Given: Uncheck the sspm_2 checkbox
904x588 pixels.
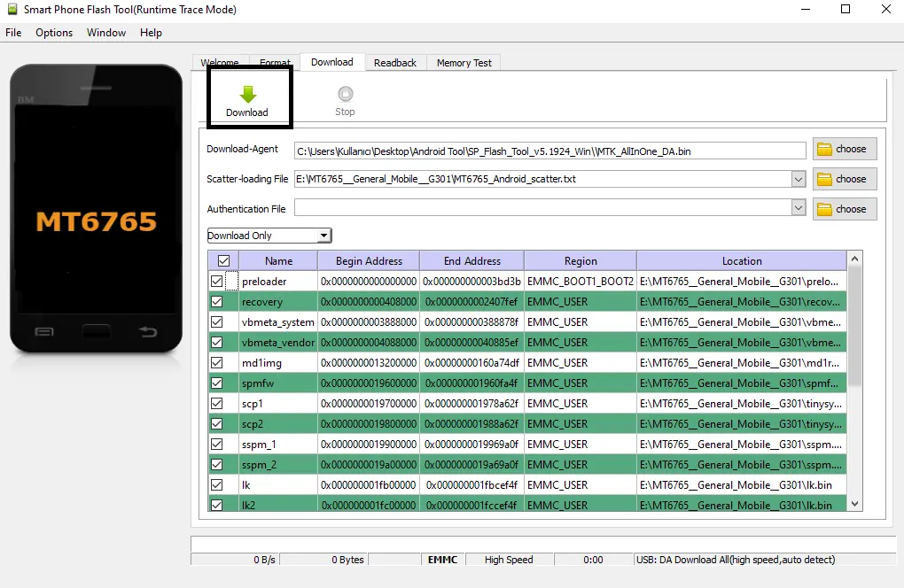Looking at the screenshot, I should coord(217,464).
